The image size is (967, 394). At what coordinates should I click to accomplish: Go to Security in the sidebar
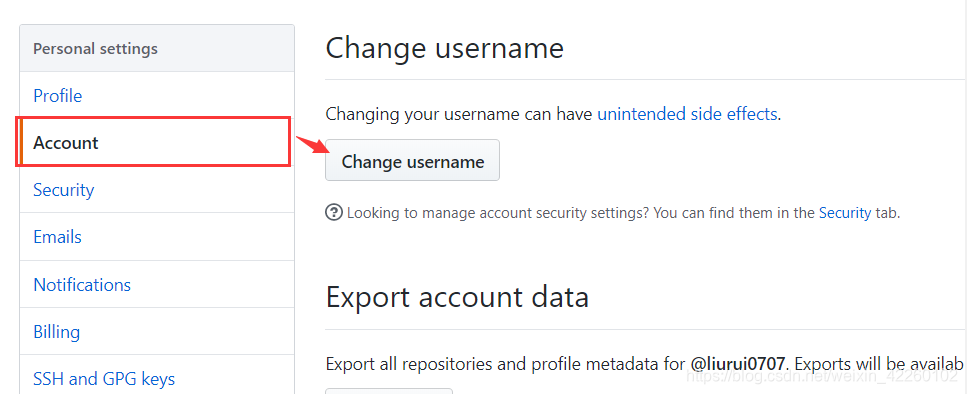pyautogui.click(x=64, y=190)
